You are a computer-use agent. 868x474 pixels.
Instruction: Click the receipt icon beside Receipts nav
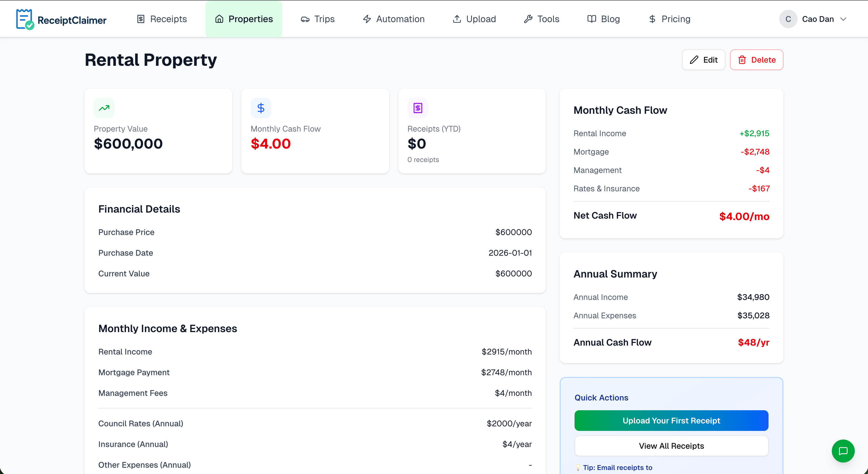(141, 19)
